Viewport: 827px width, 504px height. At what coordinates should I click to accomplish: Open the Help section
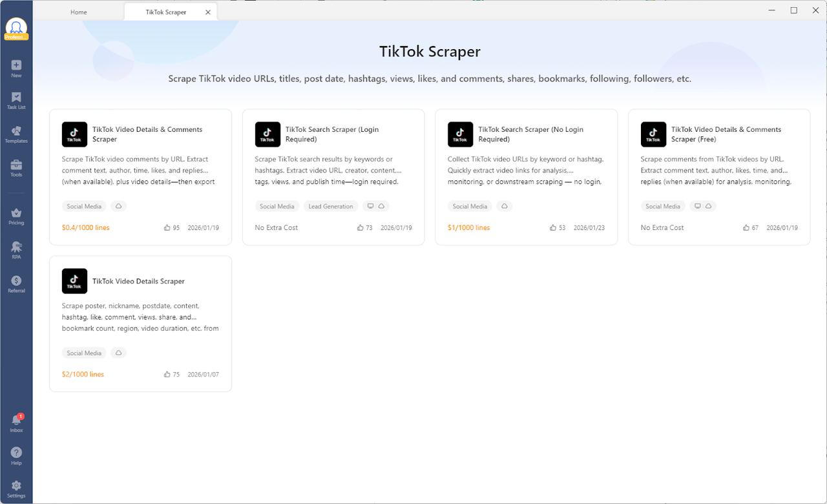16,454
